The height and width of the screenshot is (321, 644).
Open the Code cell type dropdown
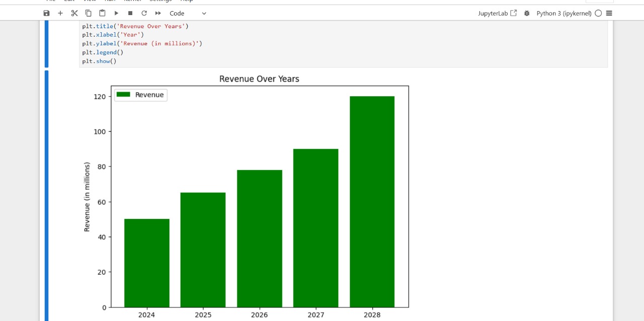pyautogui.click(x=188, y=13)
